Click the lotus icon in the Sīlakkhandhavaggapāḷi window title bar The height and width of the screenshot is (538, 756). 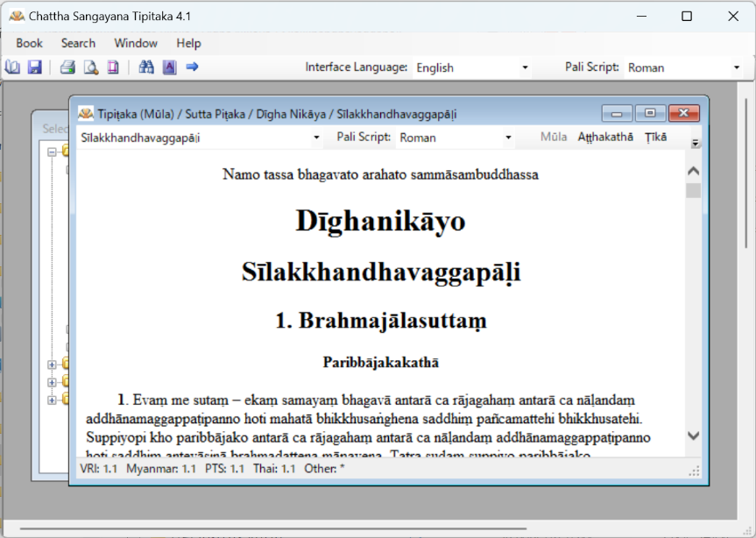(86, 114)
